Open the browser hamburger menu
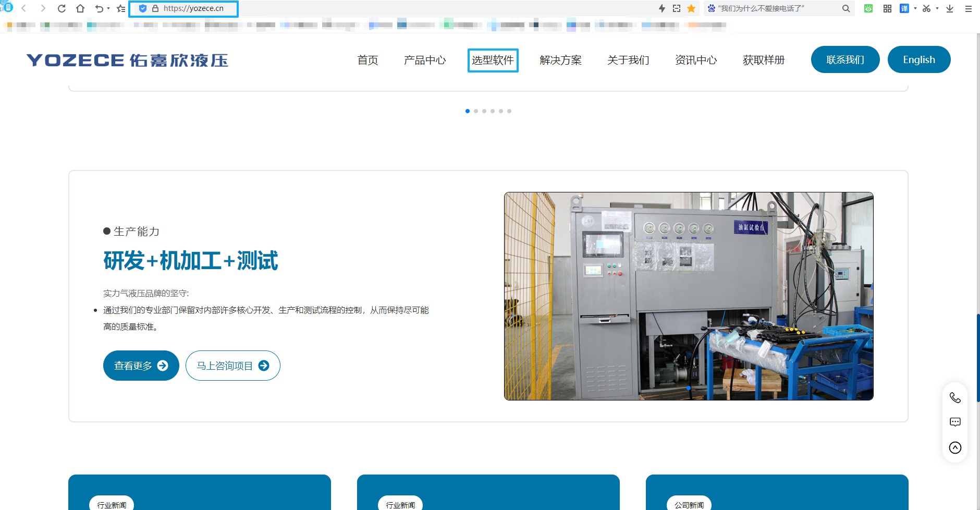The width and height of the screenshot is (980, 510). [969, 8]
